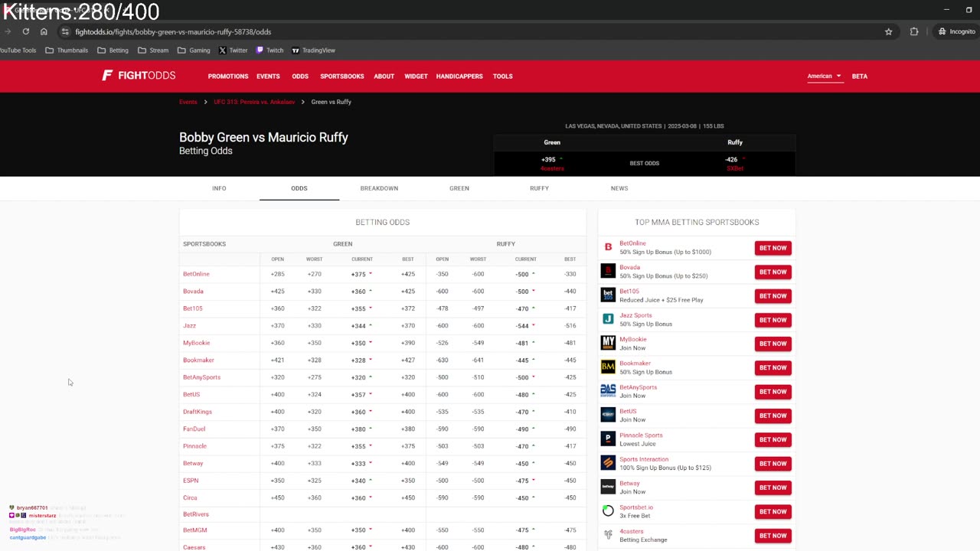Click the Bookmaker BM logo icon
This screenshot has height=551, width=980.
click(608, 367)
